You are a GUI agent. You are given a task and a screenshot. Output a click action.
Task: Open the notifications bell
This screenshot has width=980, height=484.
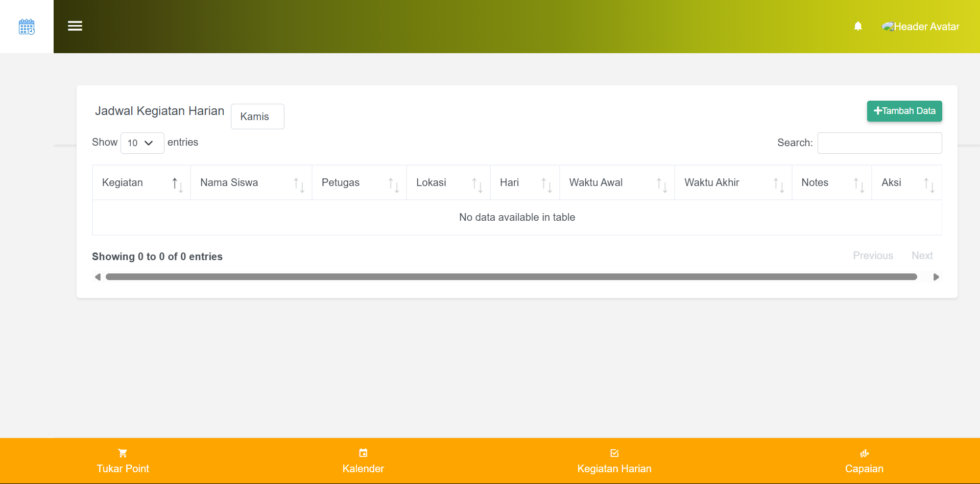point(858,26)
